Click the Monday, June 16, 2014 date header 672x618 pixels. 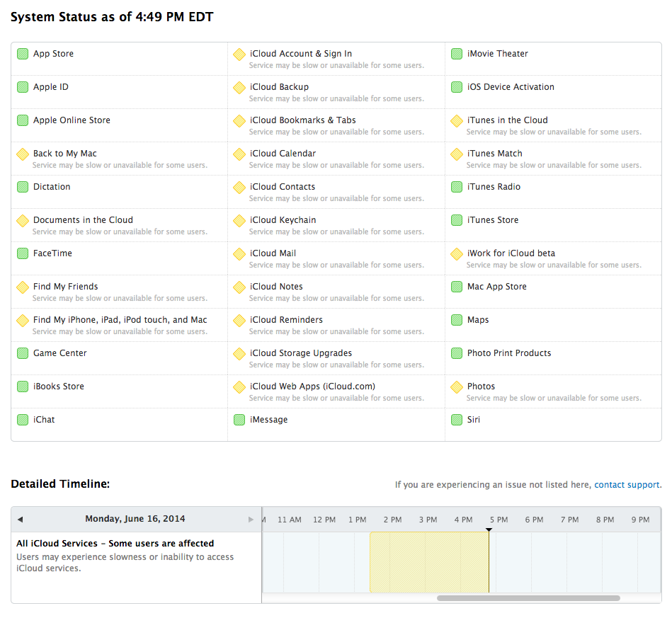tap(135, 519)
